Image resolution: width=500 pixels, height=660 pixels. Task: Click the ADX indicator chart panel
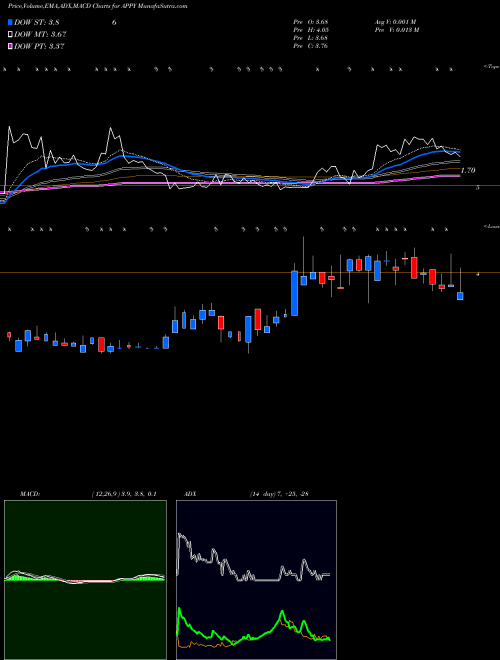[x=256, y=580]
